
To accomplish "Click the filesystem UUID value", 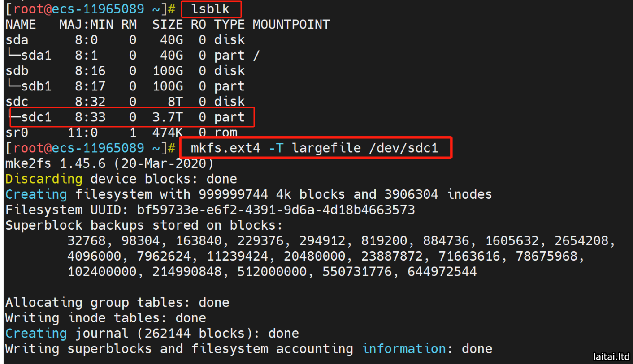I will pos(276,210).
